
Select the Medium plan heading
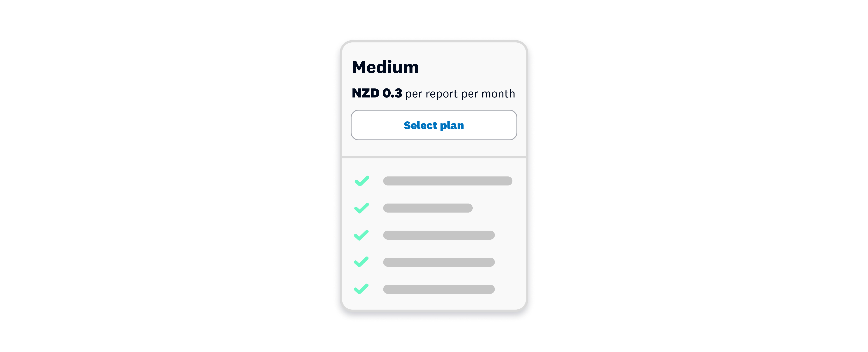click(385, 67)
